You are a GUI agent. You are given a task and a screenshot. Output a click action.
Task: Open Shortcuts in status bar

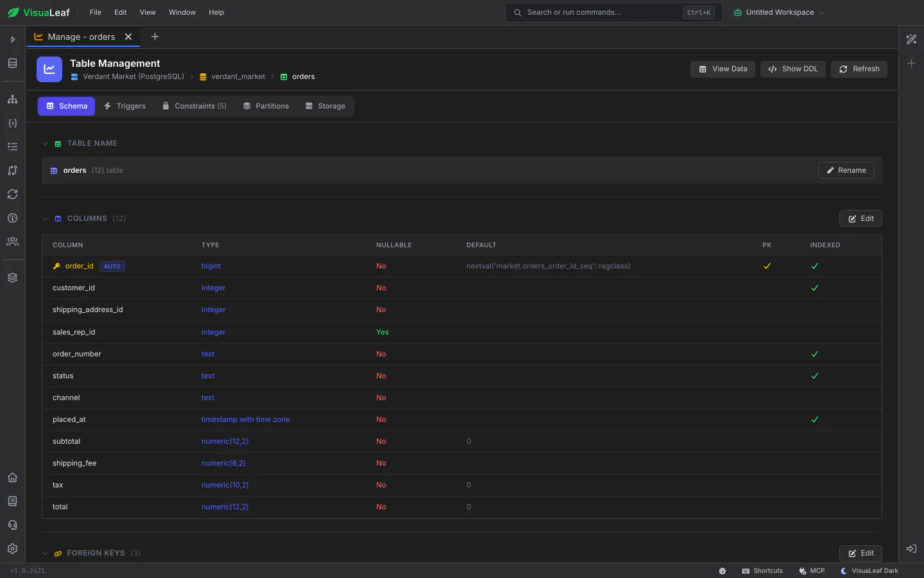click(762, 571)
